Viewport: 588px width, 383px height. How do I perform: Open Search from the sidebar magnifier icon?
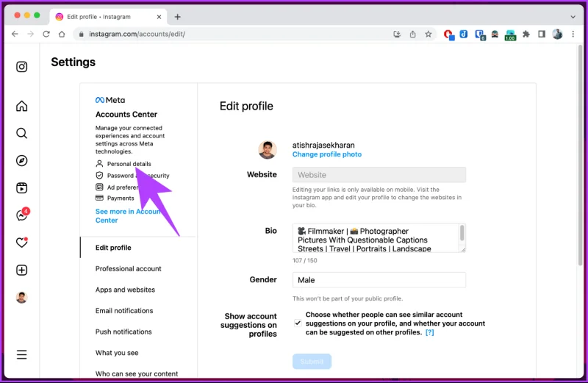coord(22,133)
